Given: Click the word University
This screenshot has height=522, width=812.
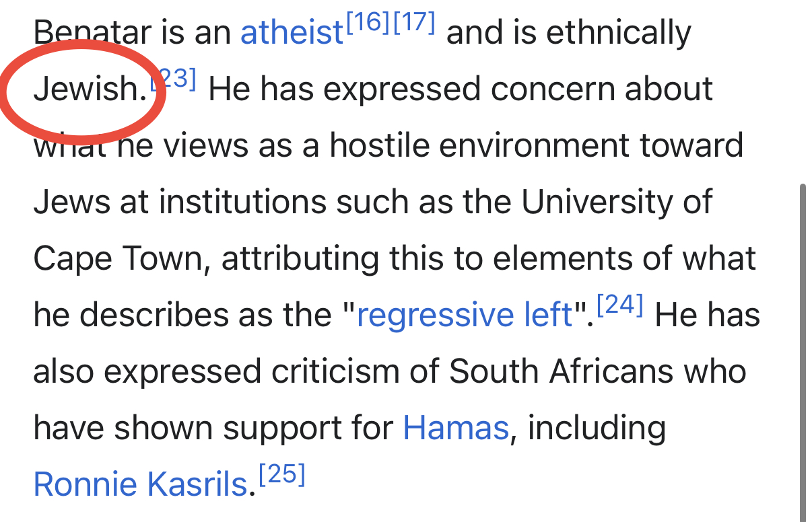Looking at the screenshot, I should click(x=597, y=202).
